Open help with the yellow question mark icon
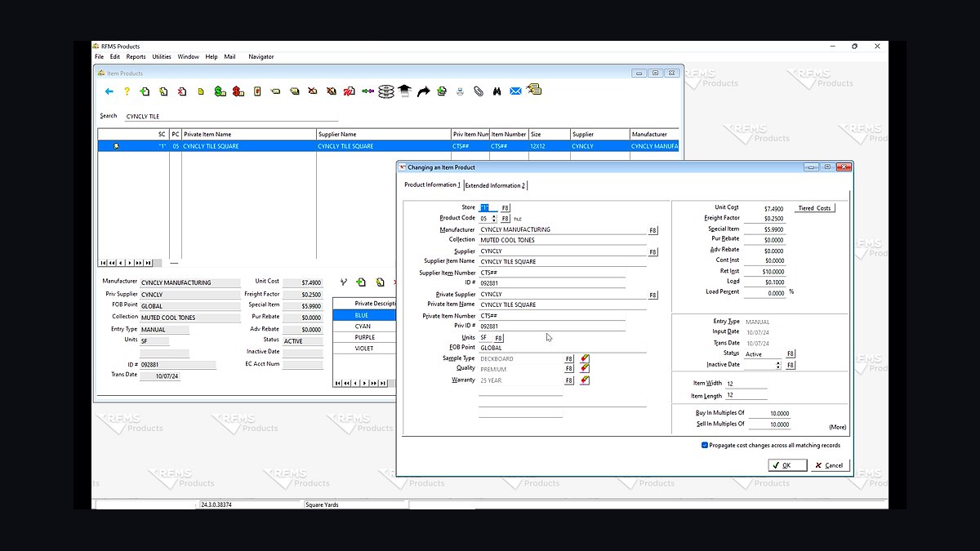The height and width of the screenshot is (551, 980). tap(127, 91)
